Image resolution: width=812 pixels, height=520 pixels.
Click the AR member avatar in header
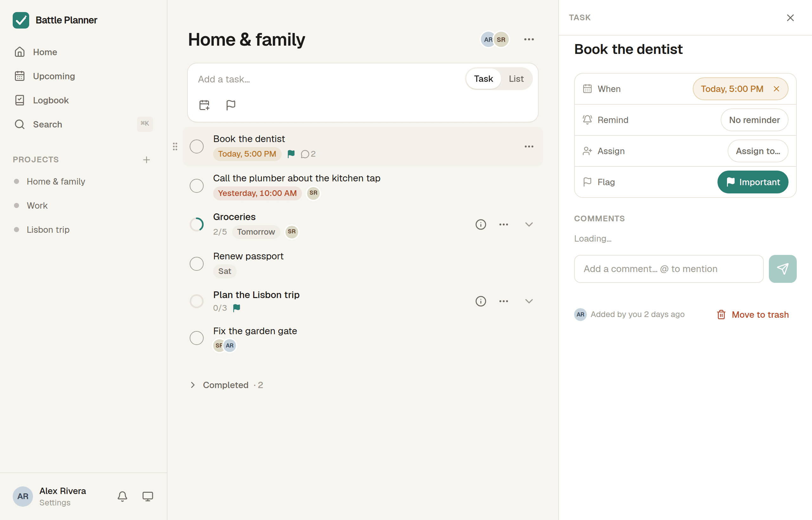[488, 40]
